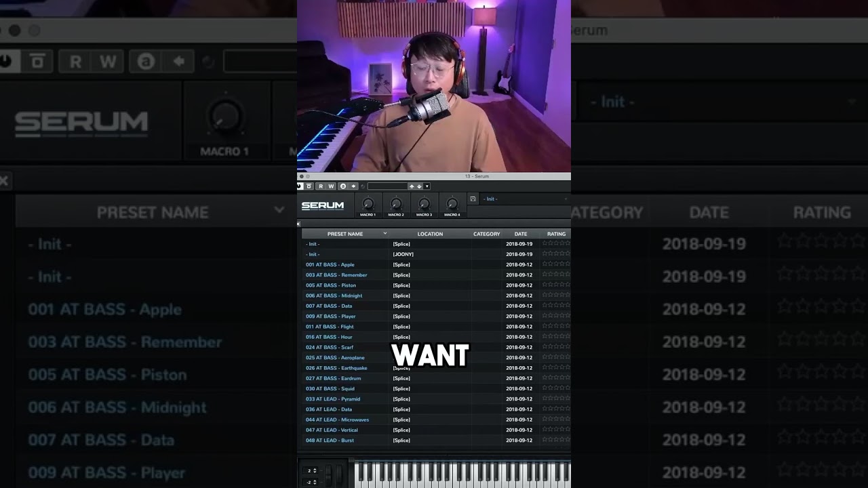
Task: Set star rating for '001 AT BASS - Apple'
Action: 555,264
